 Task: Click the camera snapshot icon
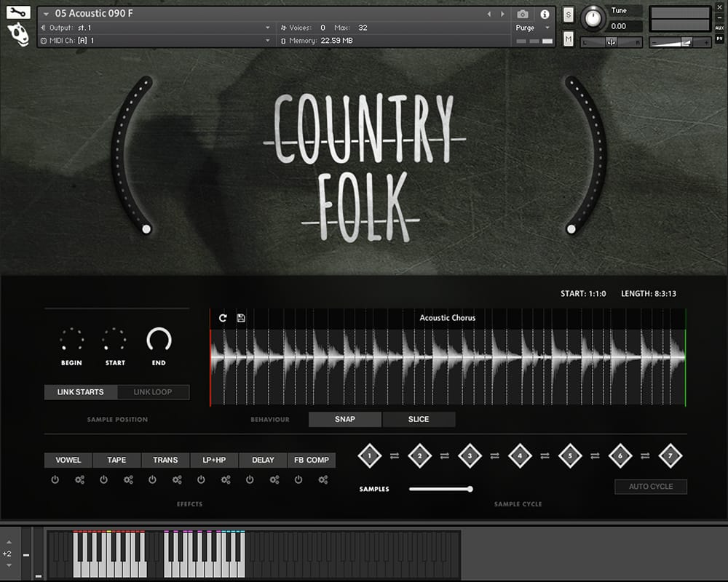[523, 14]
